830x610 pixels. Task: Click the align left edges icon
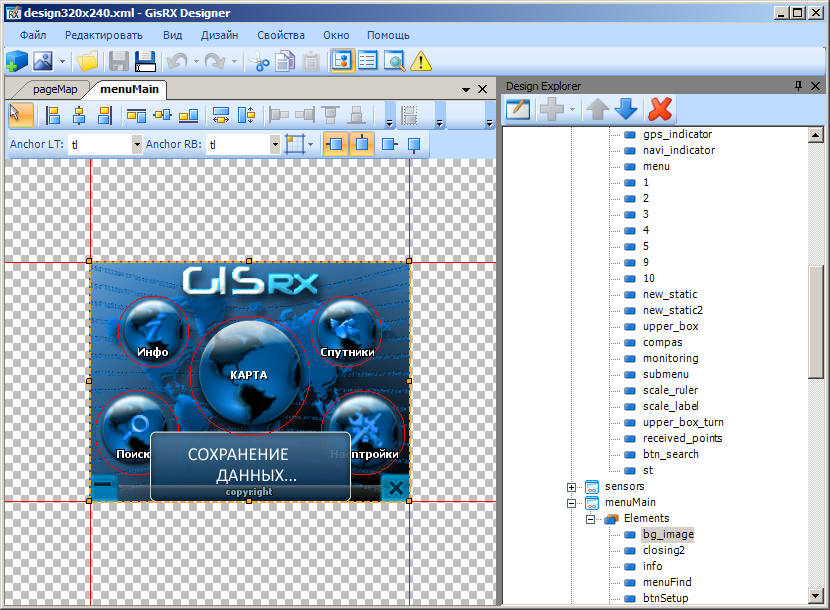53,114
